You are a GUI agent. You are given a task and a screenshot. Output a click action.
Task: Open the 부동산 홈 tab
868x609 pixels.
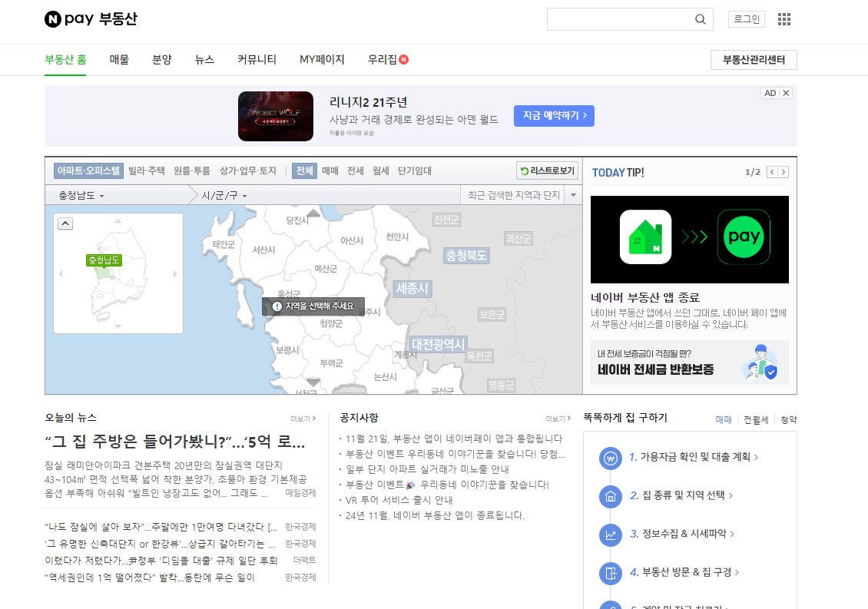click(65, 59)
